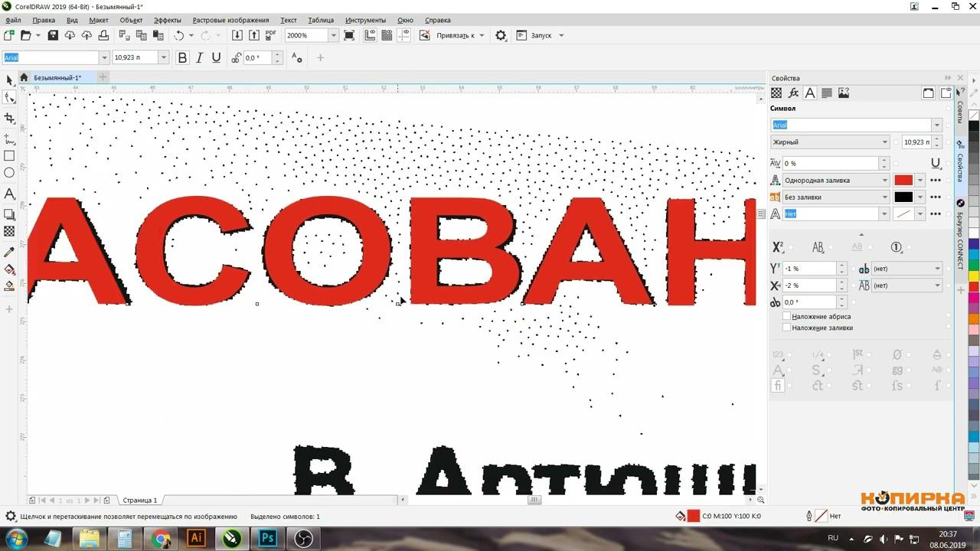Apply bold formatting
Image resolution: width=980 pixels, height=551 pixels.
tap(182, 57)
